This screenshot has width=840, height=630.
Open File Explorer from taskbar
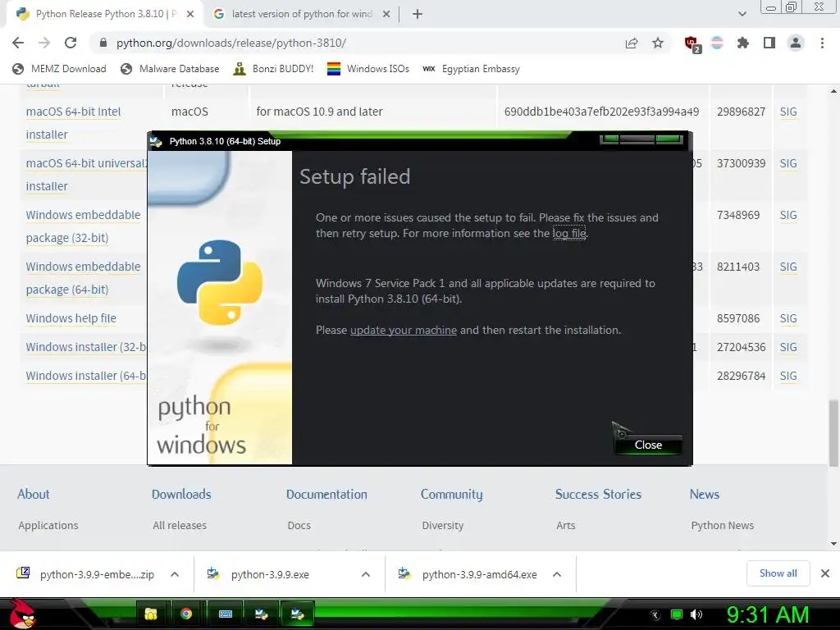[x=152, y=614]
